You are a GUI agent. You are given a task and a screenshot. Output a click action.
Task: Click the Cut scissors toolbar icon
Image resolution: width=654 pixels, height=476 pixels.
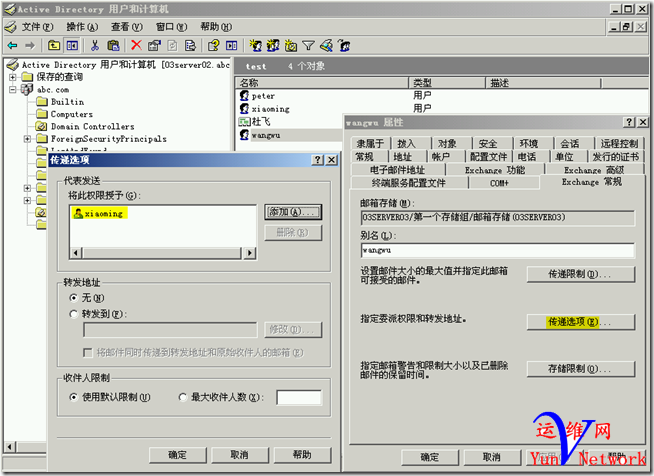[x=95, y=45]
